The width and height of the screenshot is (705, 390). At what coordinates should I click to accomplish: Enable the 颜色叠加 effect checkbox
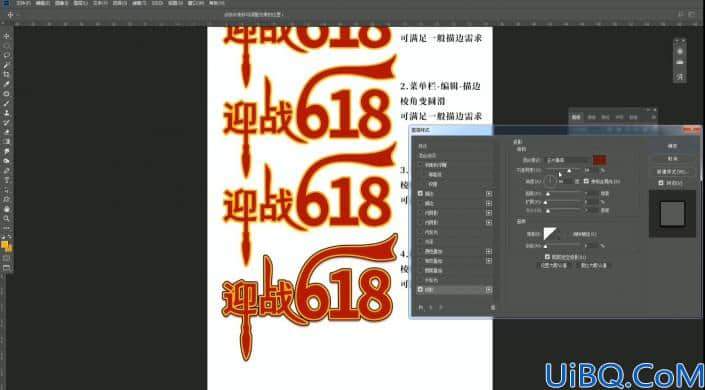pyautogui.click(x=420, y=251)
